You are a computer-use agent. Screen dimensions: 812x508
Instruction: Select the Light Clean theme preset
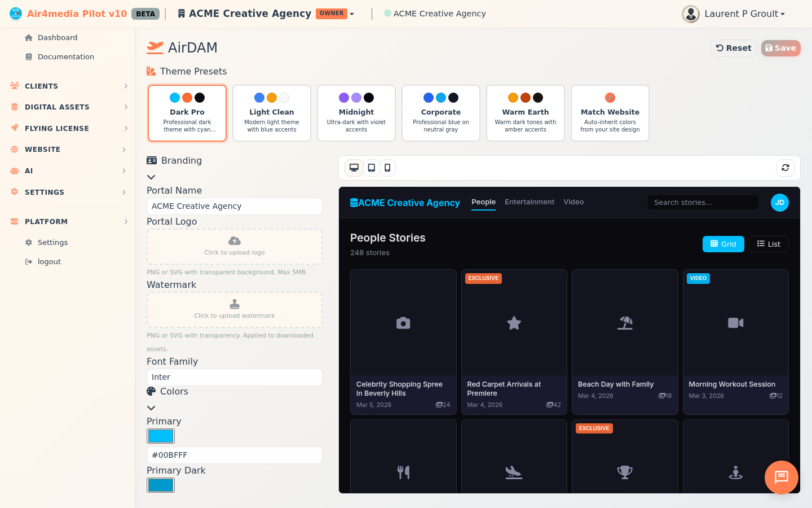click(x=272, y=113)
